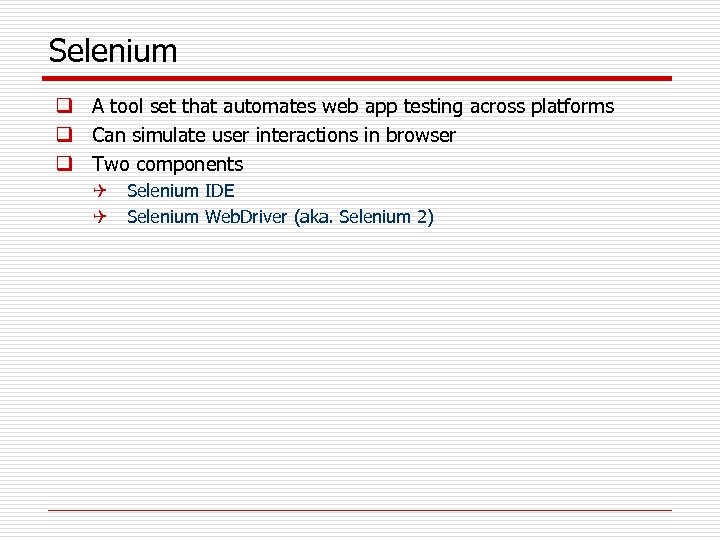This screenshot has width=720, height=540.
Task: Click the thick red bar under title
Action: point(360,79)
